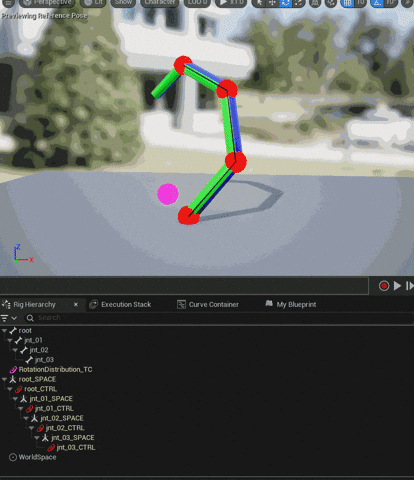Click the search magnifier icon
414x480 pixels.
point(30,318)
